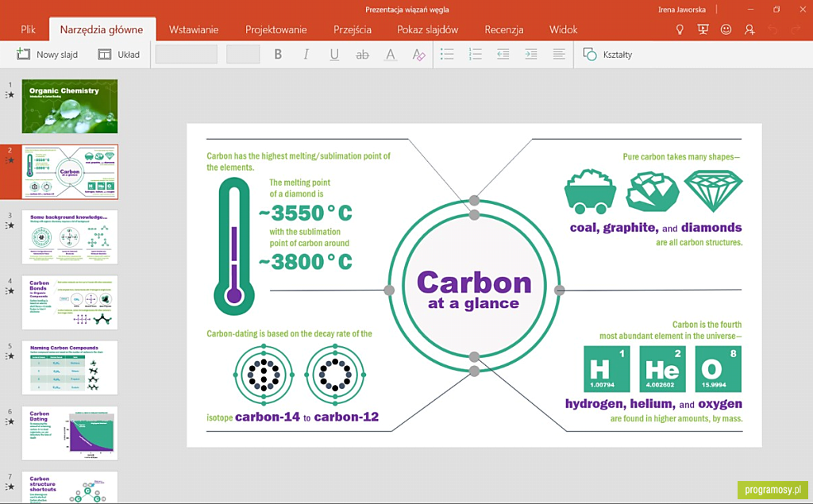
Task: Click the font name box
Action: [186, 55]
